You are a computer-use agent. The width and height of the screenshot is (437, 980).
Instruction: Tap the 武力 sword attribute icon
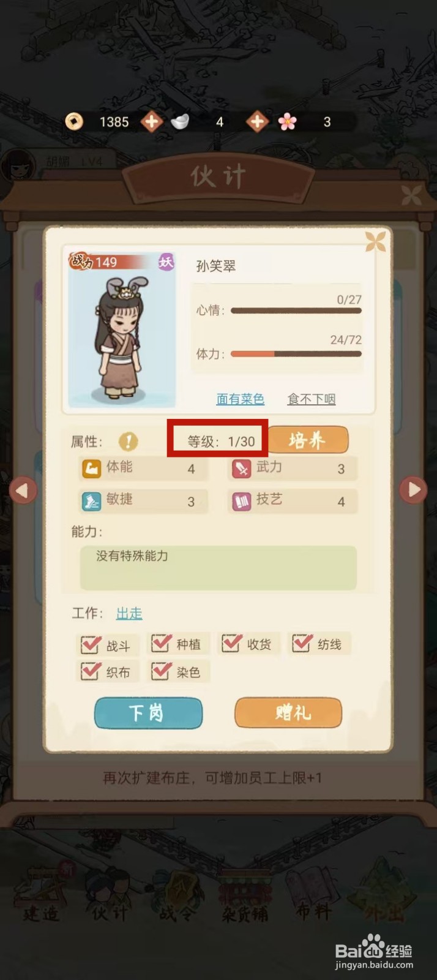click(241, 469)
